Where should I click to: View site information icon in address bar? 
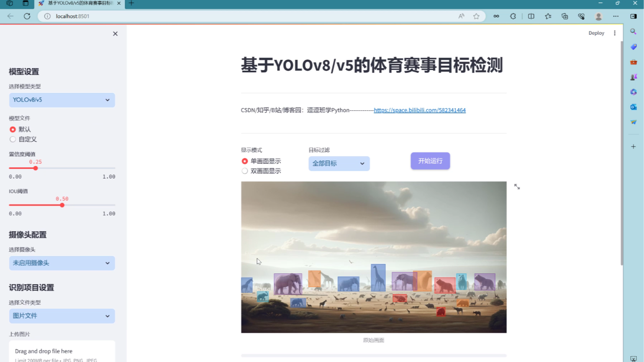coord(47,16)
